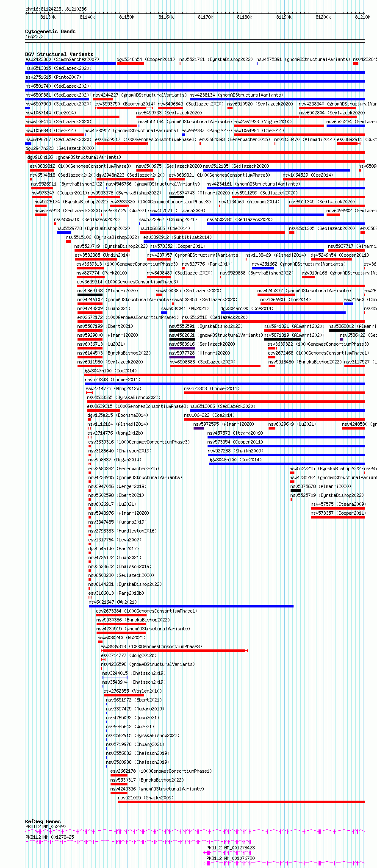
Task: Open the dgv3048n100 (Coe2014) variant
Action: click(235, 460)
